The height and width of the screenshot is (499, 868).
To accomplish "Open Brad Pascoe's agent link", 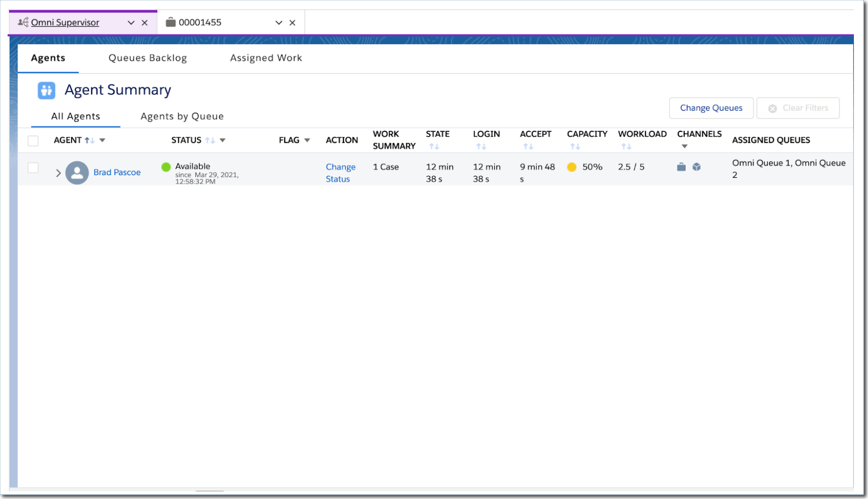I will (x=117, y=172).
